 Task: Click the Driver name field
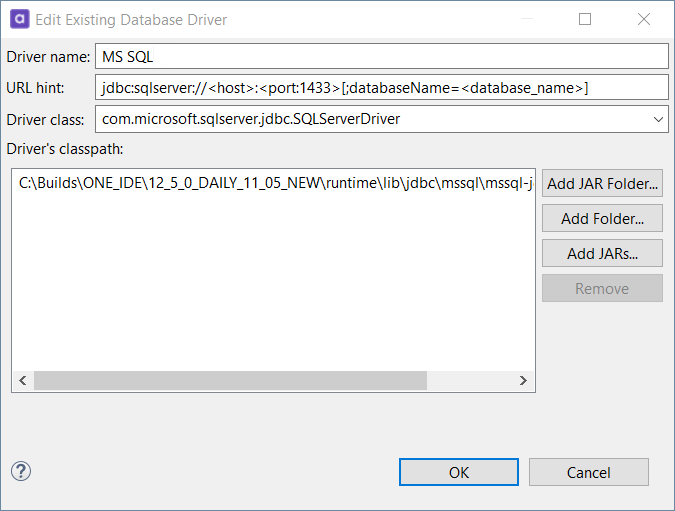coord(380,56)
